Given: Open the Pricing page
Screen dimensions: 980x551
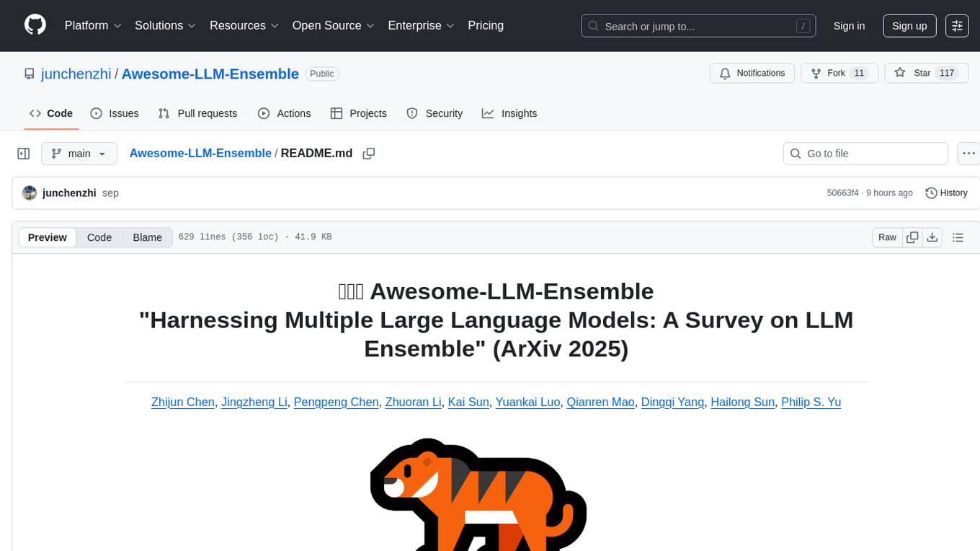Looking at the screenshot, I should (x=486, y=25).
